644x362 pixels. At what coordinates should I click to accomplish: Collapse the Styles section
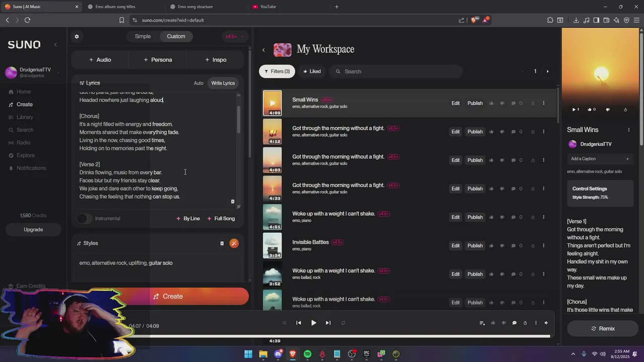point(88,243)
